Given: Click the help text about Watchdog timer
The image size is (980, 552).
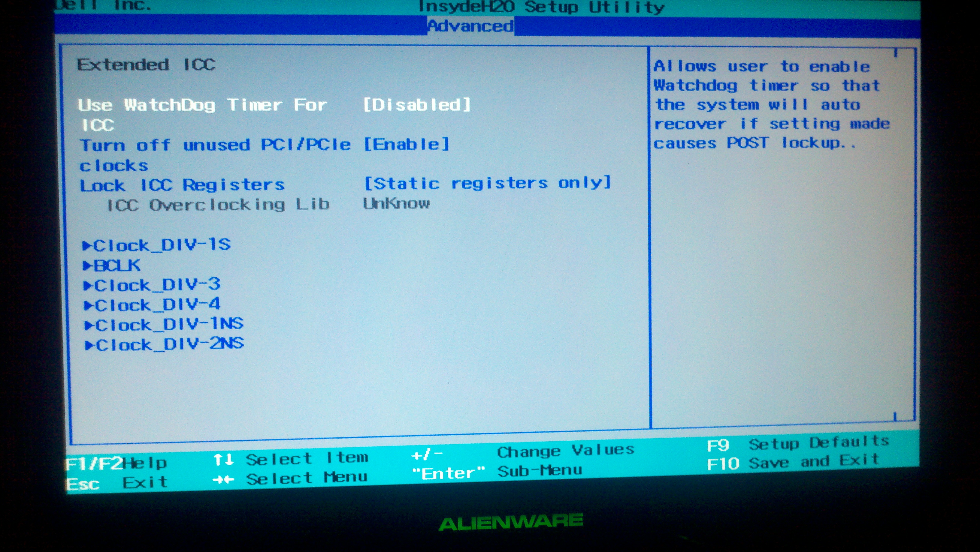Looking at the screenshot, I should point(772,104).
